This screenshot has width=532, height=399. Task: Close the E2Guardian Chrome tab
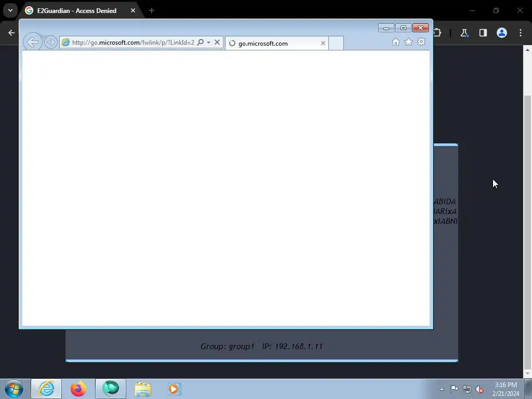(133, 10)
